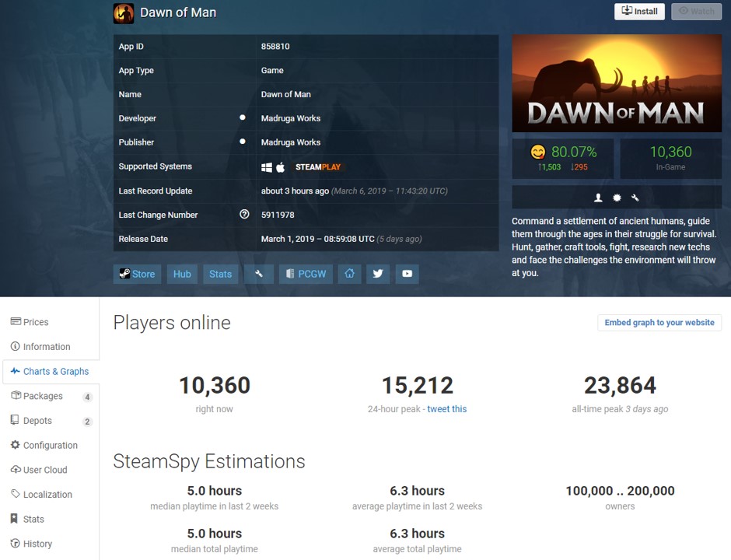Click the achievements gear category icon
731x560 pixels.
point(617,198)
